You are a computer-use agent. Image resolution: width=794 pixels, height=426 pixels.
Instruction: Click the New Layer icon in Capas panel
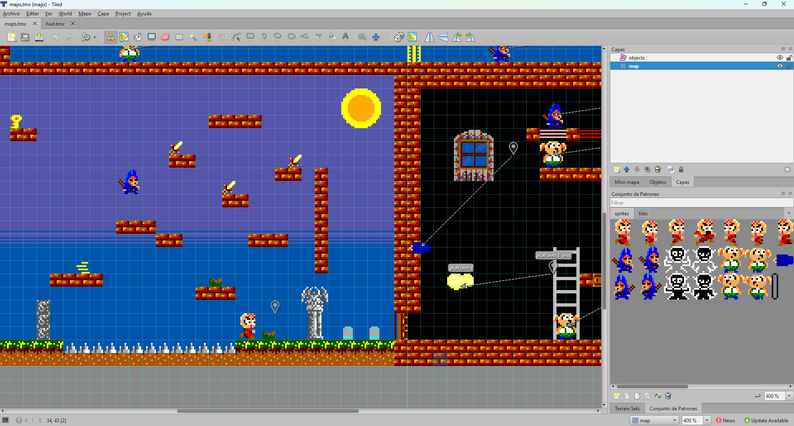pos(617,170)
